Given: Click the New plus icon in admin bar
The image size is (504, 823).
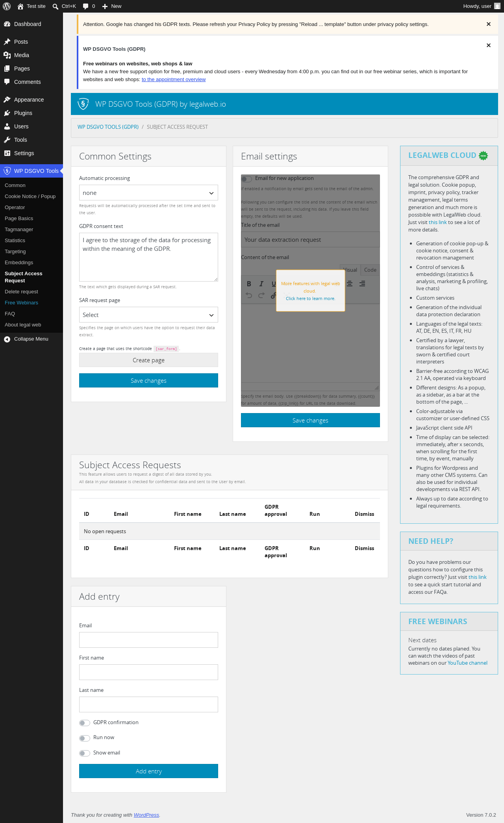Looking at the screenshot, I should tap(105, 6).
